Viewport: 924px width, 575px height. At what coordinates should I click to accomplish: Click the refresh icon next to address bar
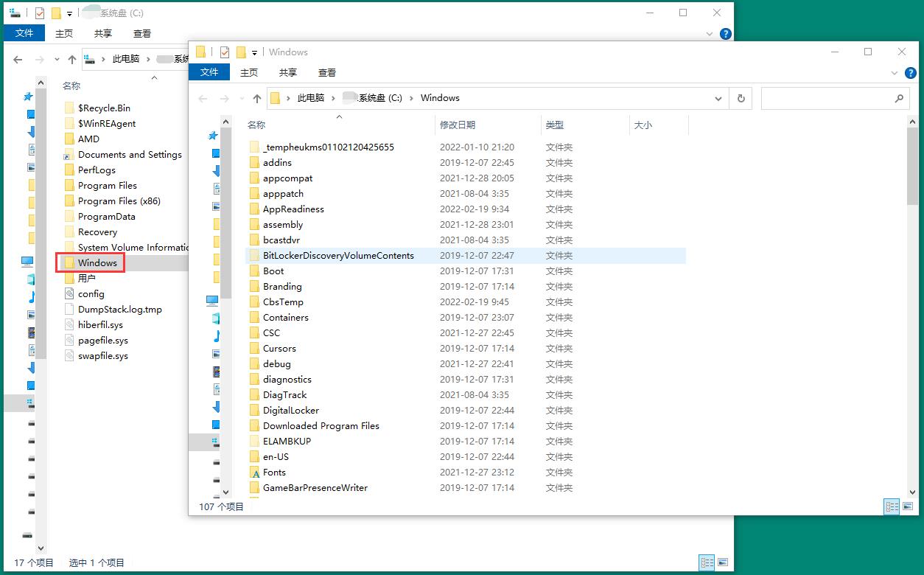coord(741,98)
